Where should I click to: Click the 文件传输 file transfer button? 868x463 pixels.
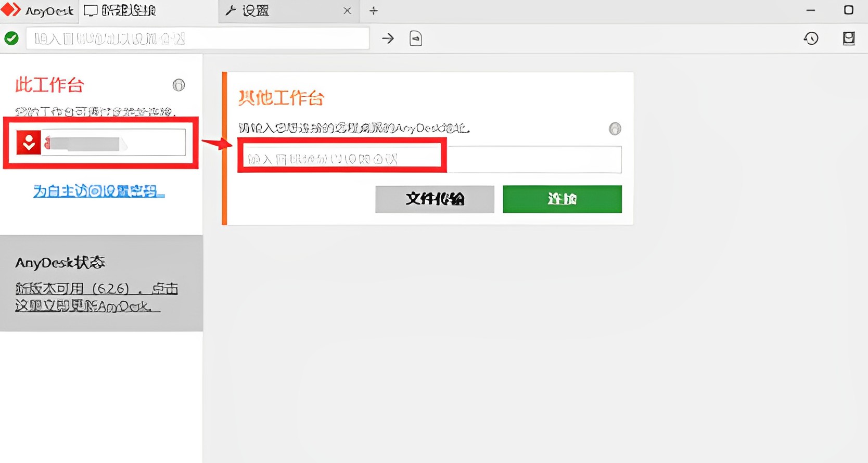pos(435,199)
